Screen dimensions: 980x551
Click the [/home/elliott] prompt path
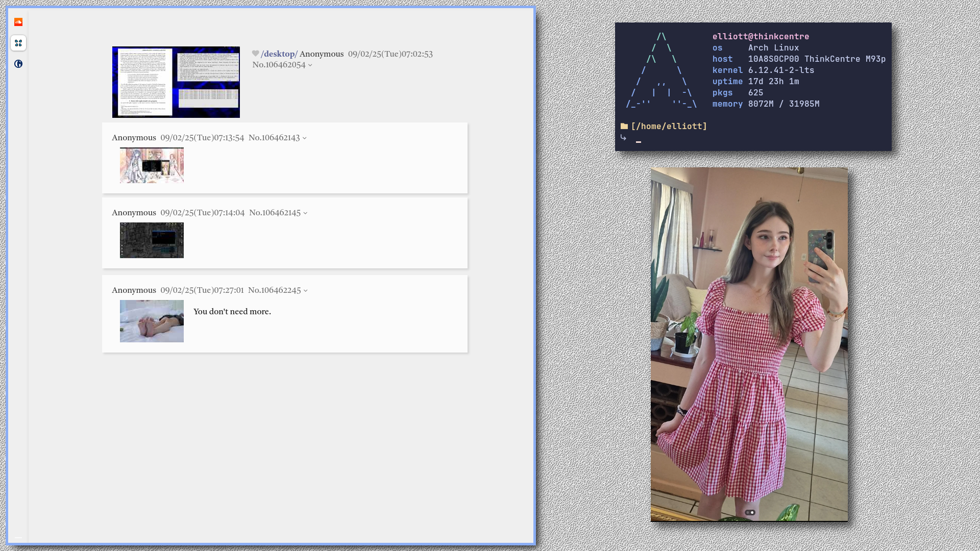click(x=669, y=126)
